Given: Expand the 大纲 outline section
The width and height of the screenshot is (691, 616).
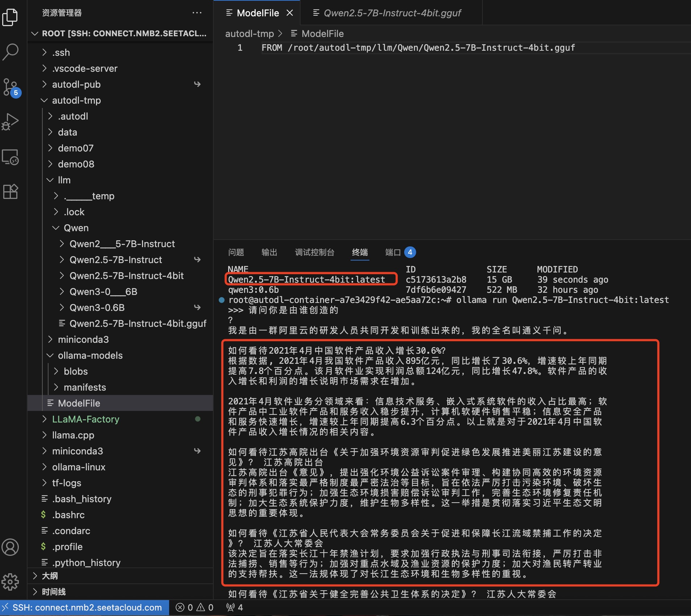Looking at the screenshot, I should coord(50,576).
